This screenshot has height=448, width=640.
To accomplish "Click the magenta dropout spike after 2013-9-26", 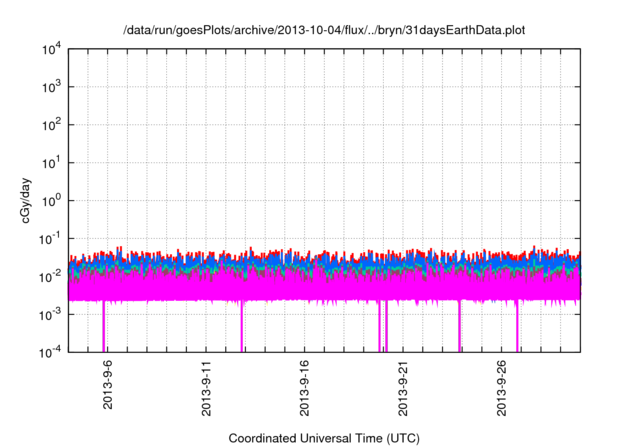I will 517,326.
